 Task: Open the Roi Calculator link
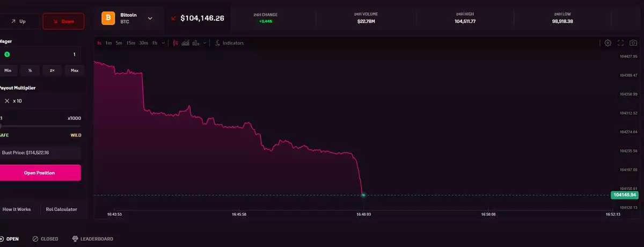tap(61, 209)
